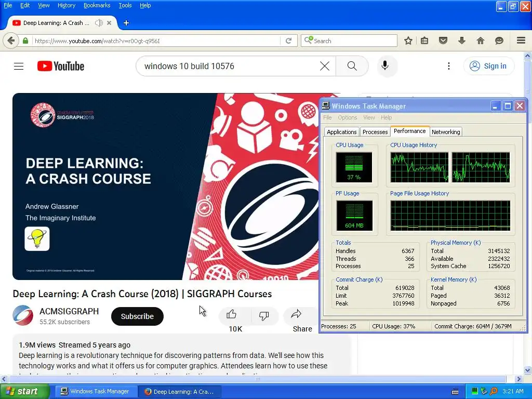Open Task Manager Options menu
Viewport: 532px width, 399px height.
(348, 117)
